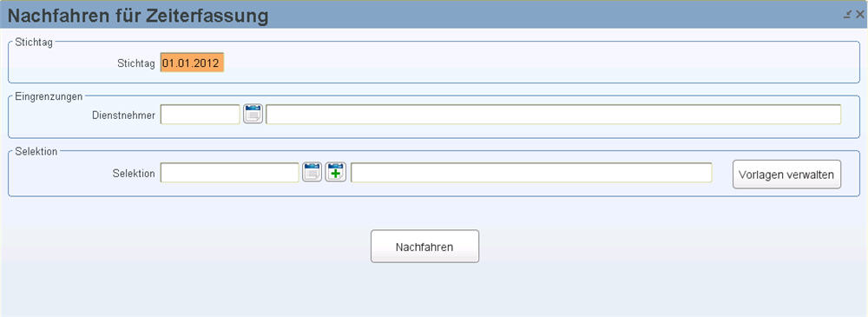Focus the Stichtag date field 01.01.2012

[192, 63]
